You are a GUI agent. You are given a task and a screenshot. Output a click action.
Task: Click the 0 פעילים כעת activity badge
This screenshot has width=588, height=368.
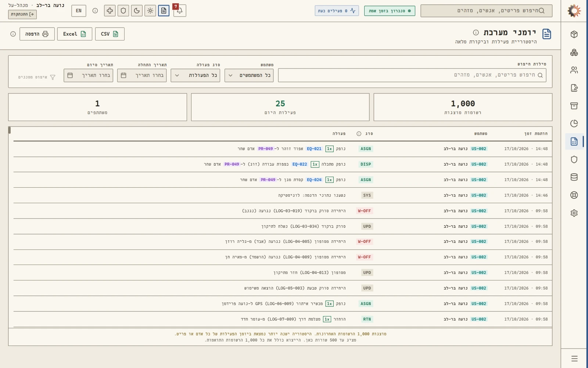(x=337, y=11)
